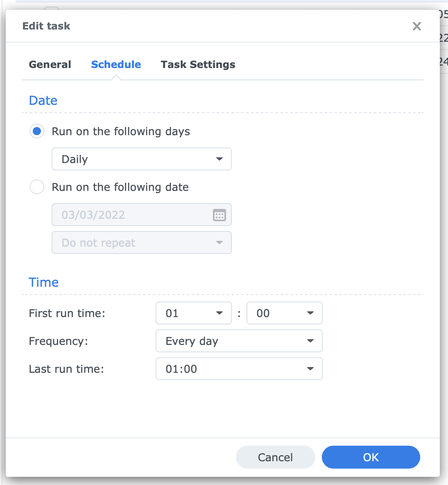Switch to the Task Settings tab
448x485 pixels.
pos(198,64)
